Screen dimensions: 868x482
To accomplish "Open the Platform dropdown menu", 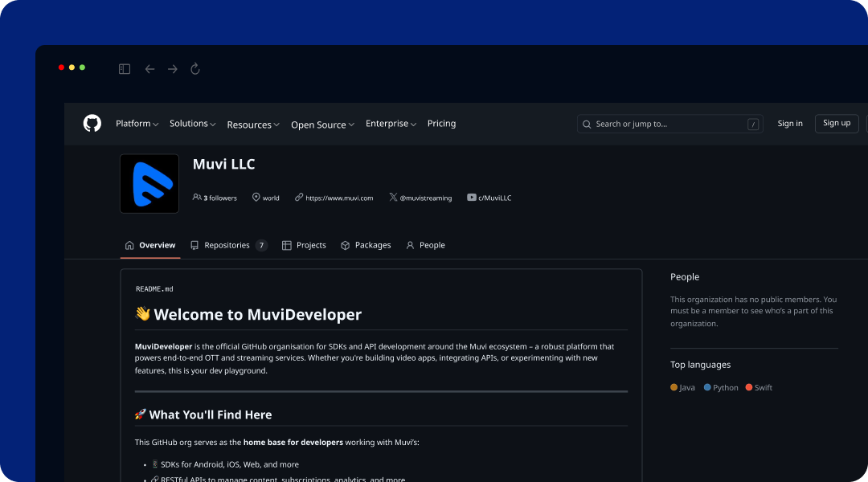I will tap(137, 123).
